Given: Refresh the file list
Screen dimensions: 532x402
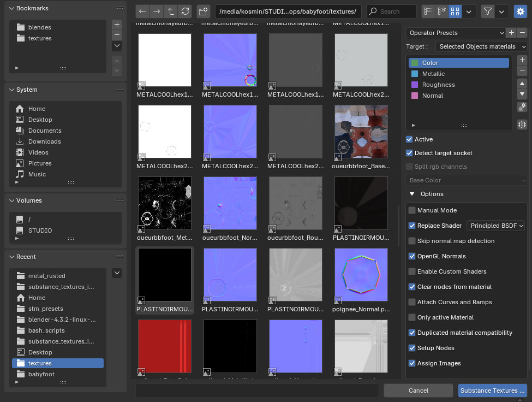Looking at the screenshot, I should coord(185,11).
